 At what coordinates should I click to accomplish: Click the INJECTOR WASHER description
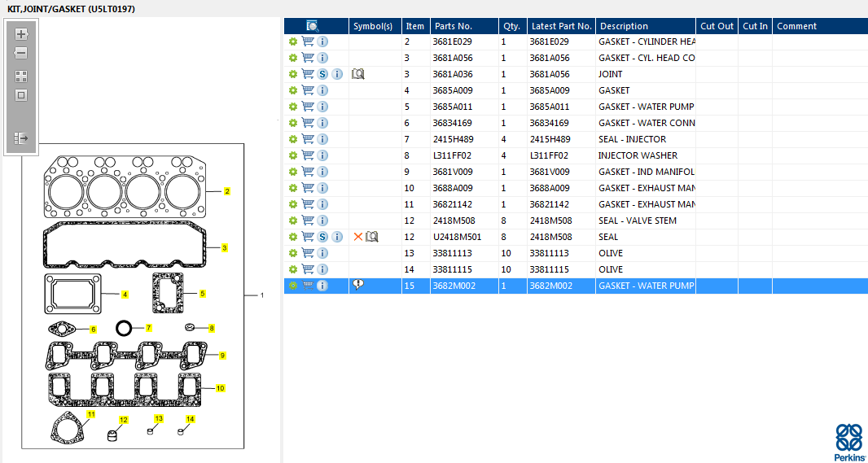click(x=638, y=155)
